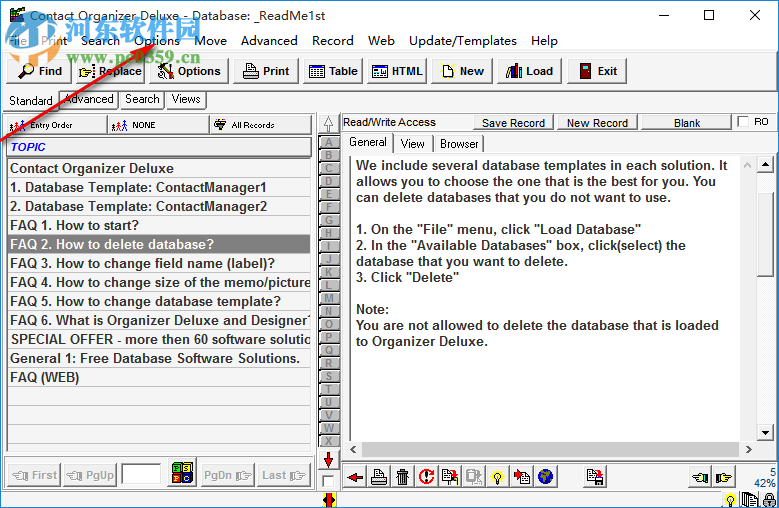Jump to letter M in alphabet index
This screenshot has height=508, width=779.
[x=328, y=298]
